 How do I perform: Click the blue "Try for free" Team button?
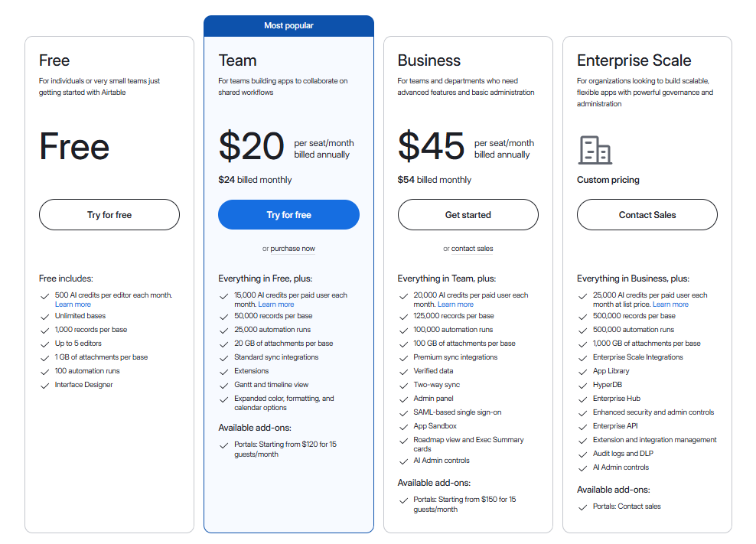(x=288, y=214)
